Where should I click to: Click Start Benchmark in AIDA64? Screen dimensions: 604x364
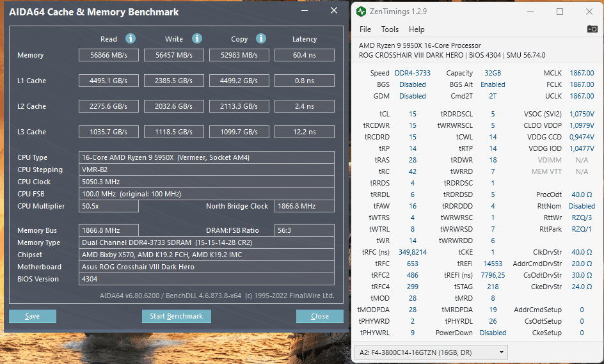177,316
